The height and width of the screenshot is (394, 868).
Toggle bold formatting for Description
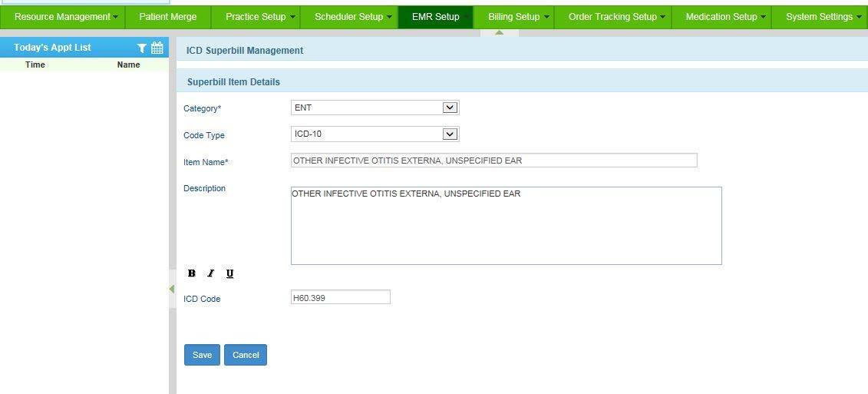[x=192, y=273]
